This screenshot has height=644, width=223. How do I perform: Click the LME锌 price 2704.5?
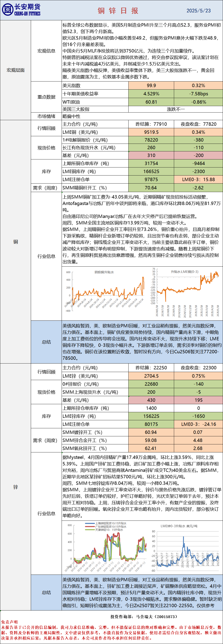pyautogui.click(x=151, y=376)
